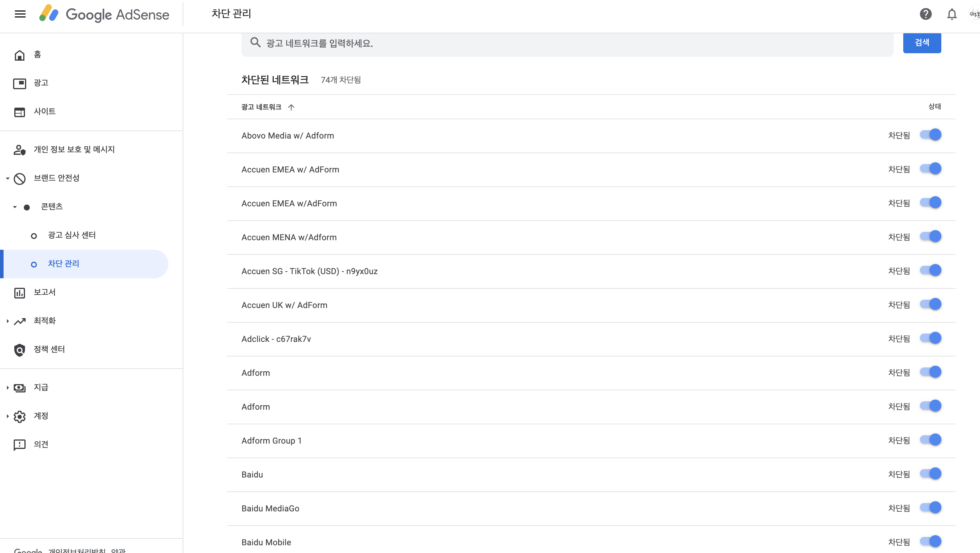Click the blue 검색 button
This screenshot has height=553, width=980.
pos(922,43)
